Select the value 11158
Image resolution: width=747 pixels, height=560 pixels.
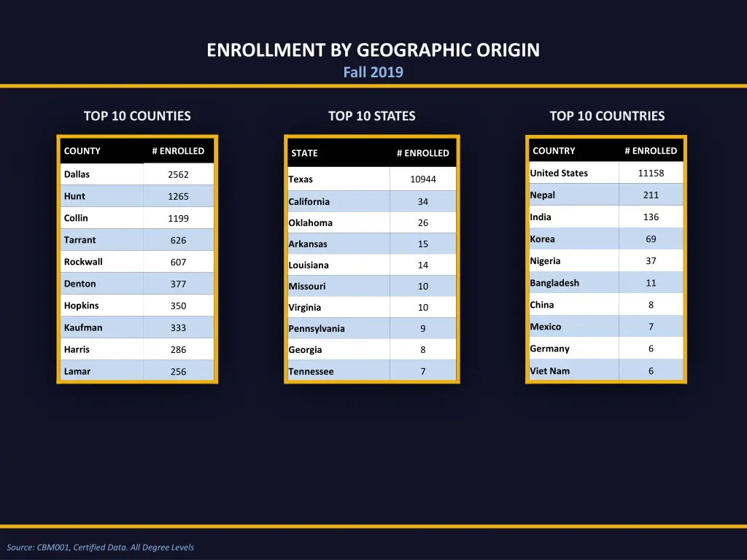click(x=651, y=174)
